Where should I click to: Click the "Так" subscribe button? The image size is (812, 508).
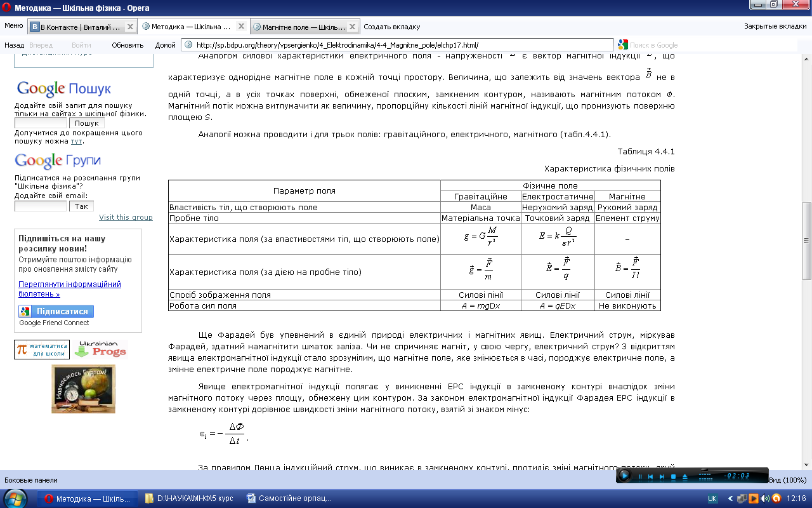(x=81, y=206)
